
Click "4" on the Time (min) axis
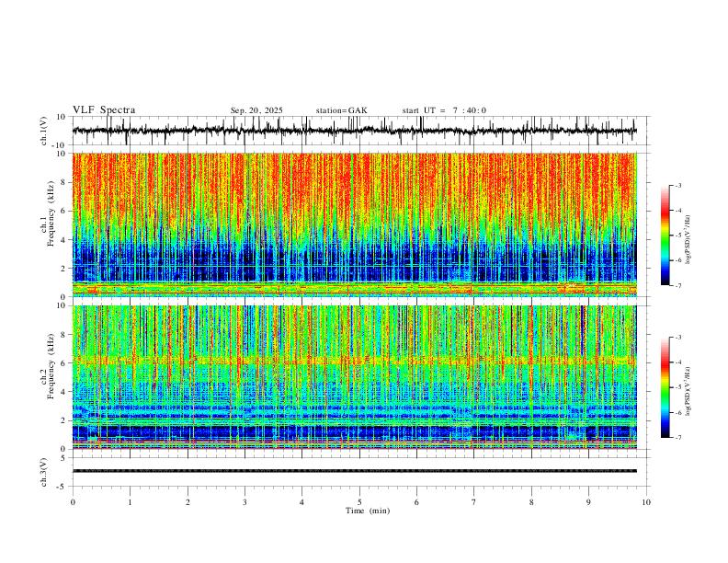coord(302,502)
